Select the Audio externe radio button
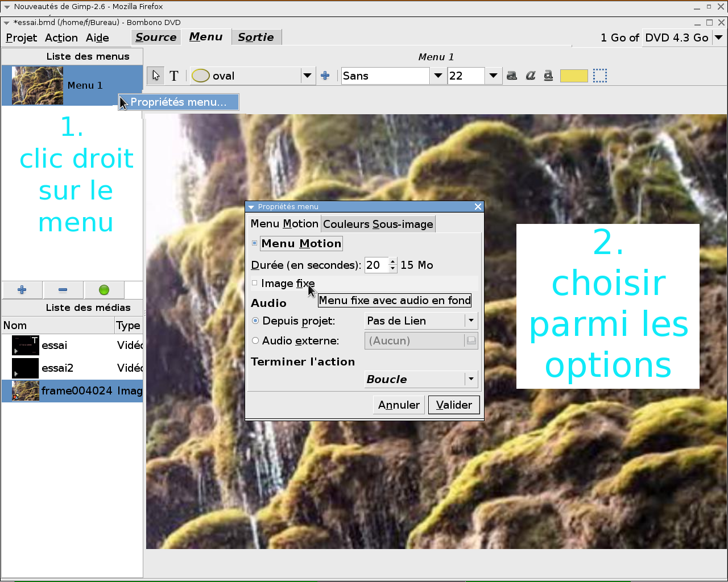 click(255, 340)
